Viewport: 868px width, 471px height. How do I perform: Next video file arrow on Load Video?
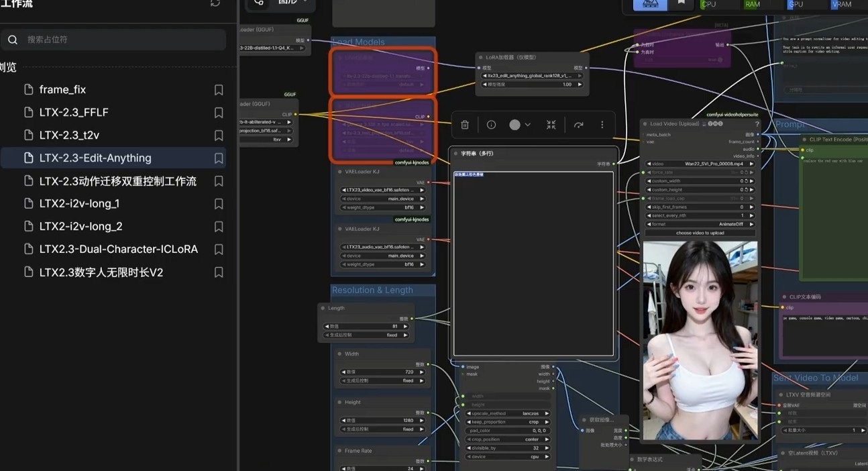click(751, 164)
